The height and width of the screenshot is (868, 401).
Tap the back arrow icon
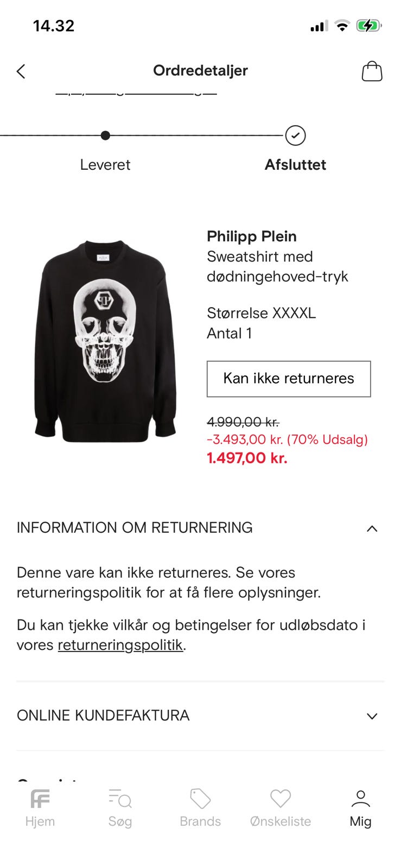[21, 71]
